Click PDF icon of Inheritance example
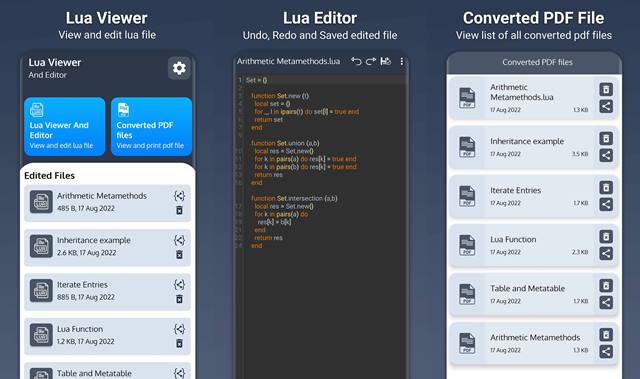Image resolution: width=640 pixels, height=379 pixels. tap(467, 147)
